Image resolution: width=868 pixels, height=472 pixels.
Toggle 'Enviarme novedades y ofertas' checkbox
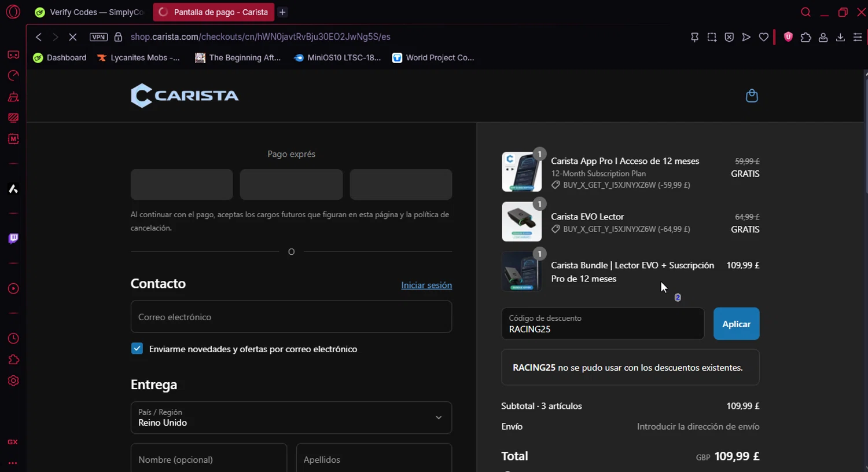pyautogui.click(x=137, y=349)
